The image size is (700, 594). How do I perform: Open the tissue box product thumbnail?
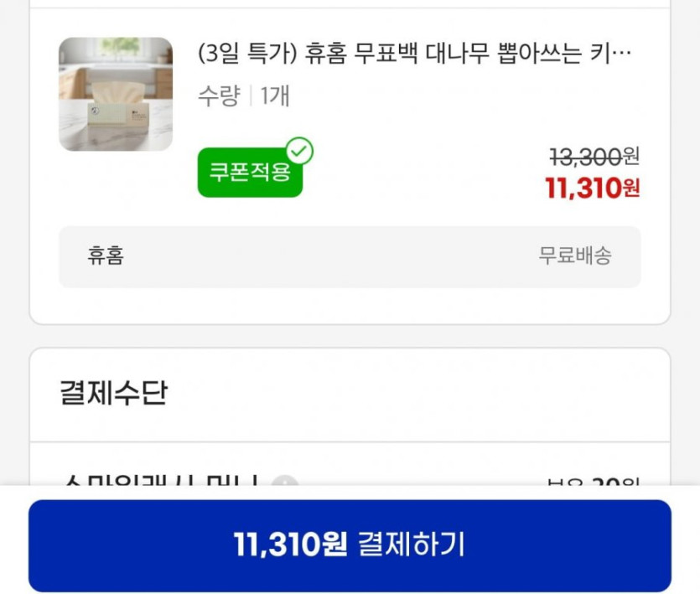[116, 94]
